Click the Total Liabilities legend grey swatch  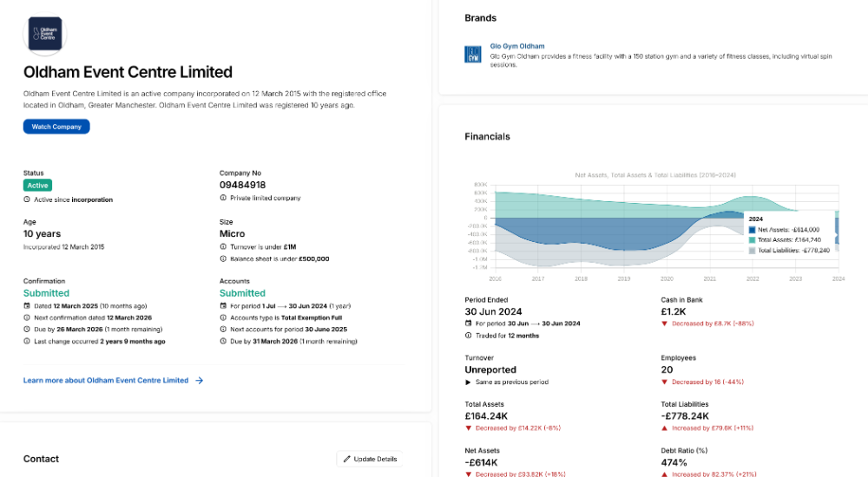(752, 251)
